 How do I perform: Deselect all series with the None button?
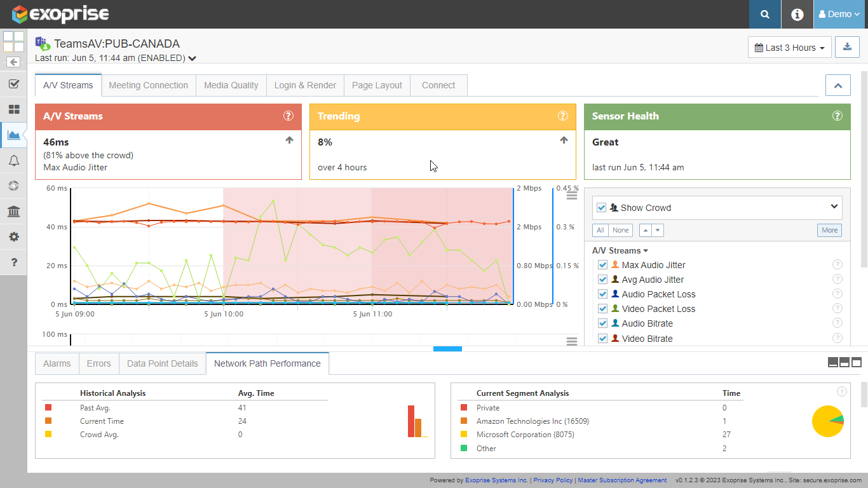[x=621, y=230]
